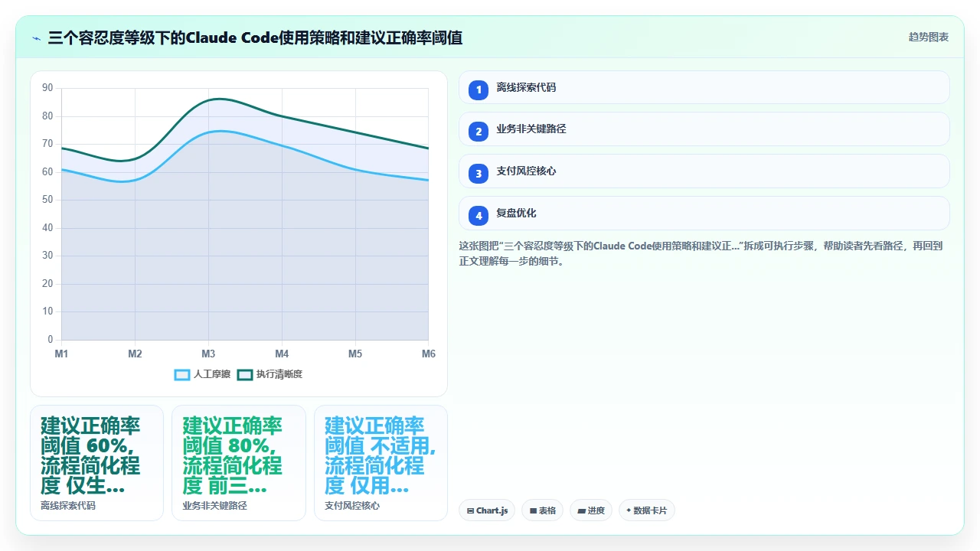Select step 4 复盘优化
Screen dimensions: 980x551
pyautogui.click(x=704, y=214)
